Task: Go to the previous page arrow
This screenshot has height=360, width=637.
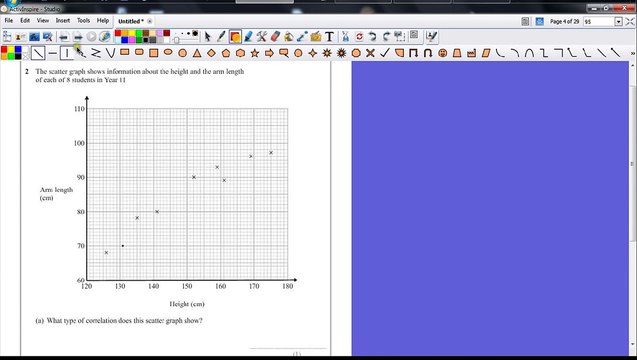Action: pyautogui.click(x=64, y=37)
